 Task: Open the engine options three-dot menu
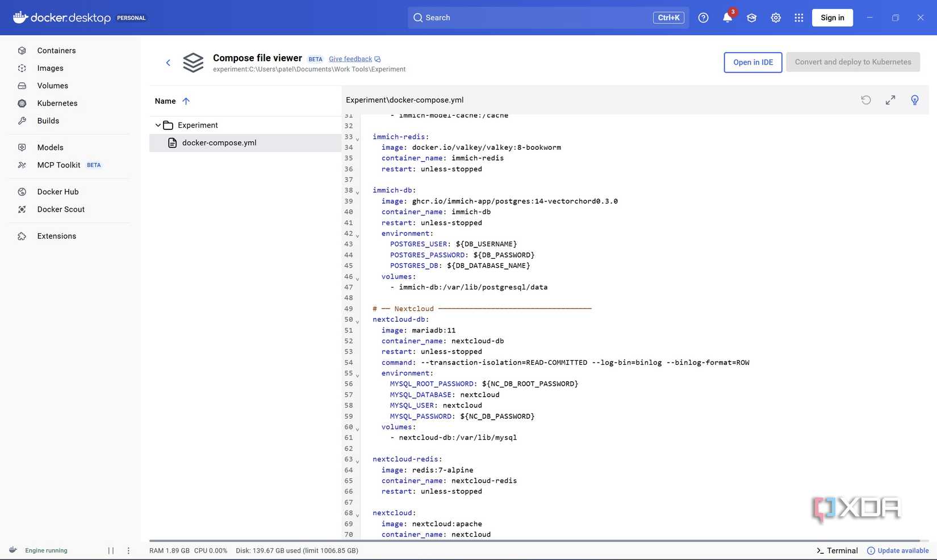pos(128,550)
